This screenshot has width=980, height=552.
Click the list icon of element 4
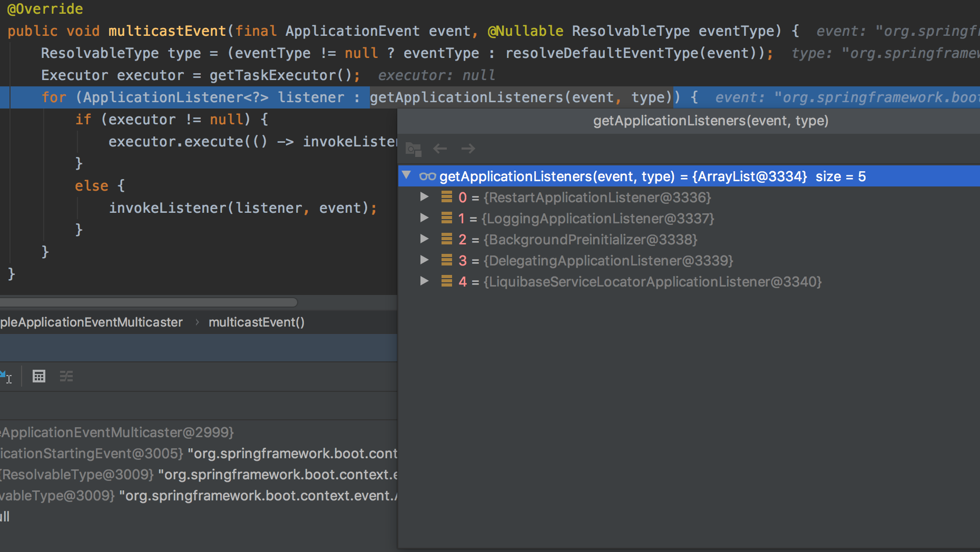[447, 281]
